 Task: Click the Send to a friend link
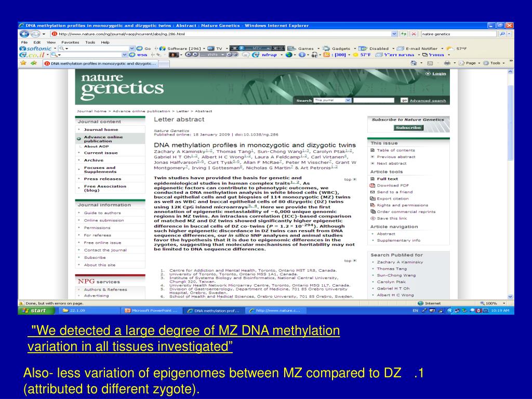click(x=395, y=192)
